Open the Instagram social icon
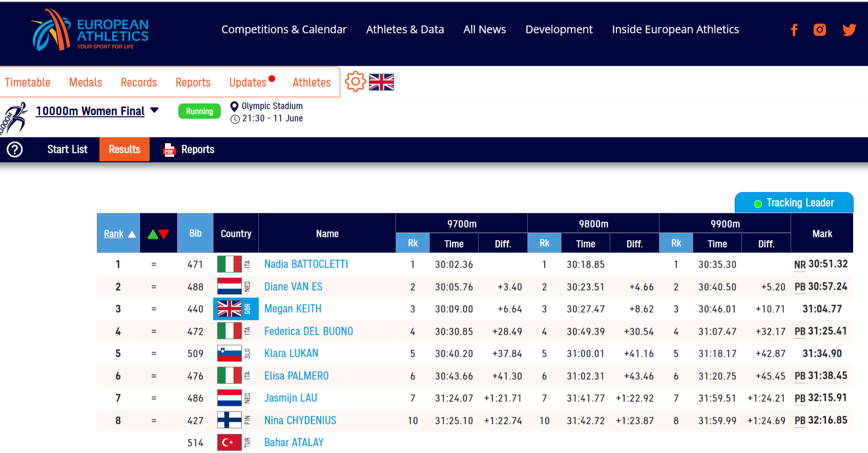 coord(820,30)
